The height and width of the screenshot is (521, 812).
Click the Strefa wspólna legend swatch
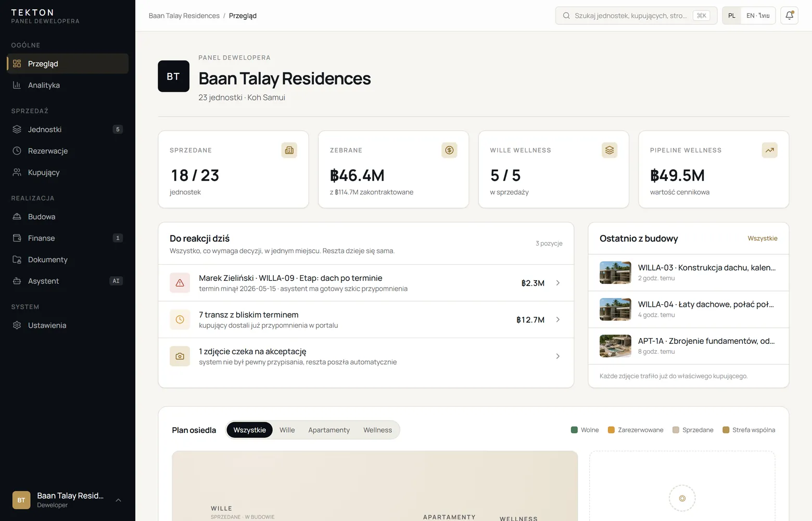coord(726,430)
